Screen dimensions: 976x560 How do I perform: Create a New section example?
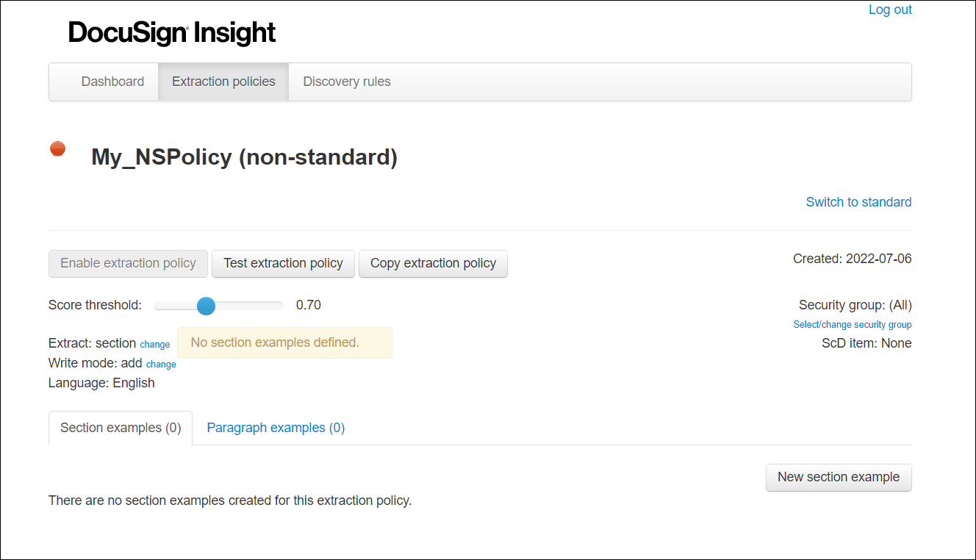(x=839, y=477)
